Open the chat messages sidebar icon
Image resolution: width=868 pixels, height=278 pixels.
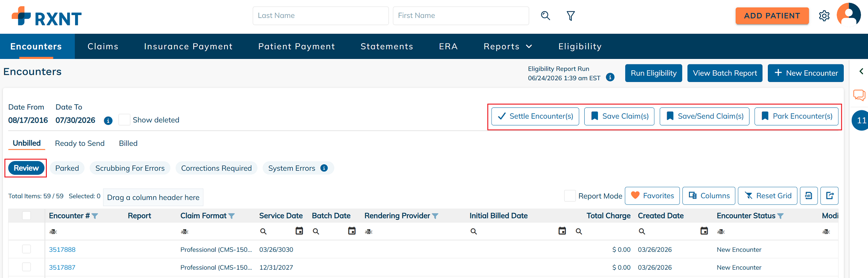click(859, 95)
